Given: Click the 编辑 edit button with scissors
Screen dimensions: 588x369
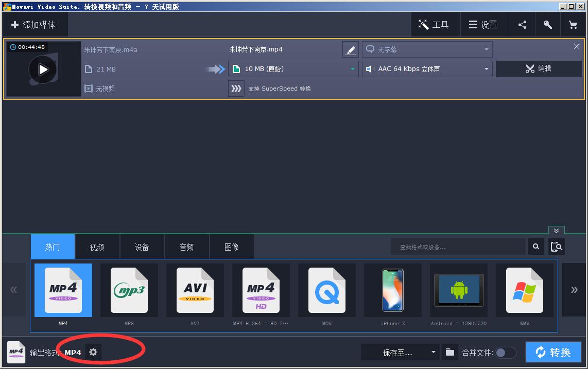Looking at the screenshot, I should pos(539,69).
